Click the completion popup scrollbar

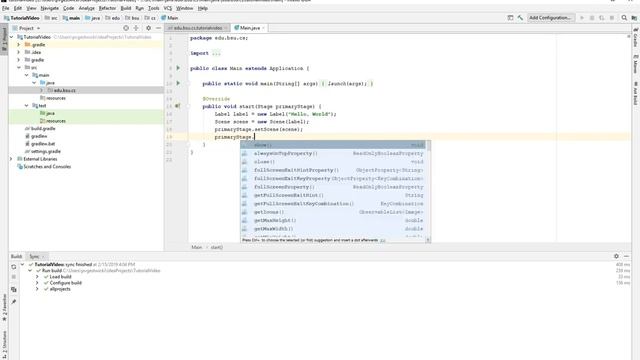428,189
